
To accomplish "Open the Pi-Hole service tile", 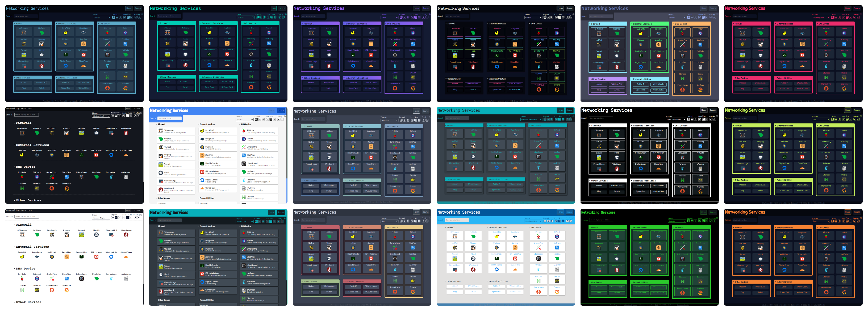I will 107,32.
